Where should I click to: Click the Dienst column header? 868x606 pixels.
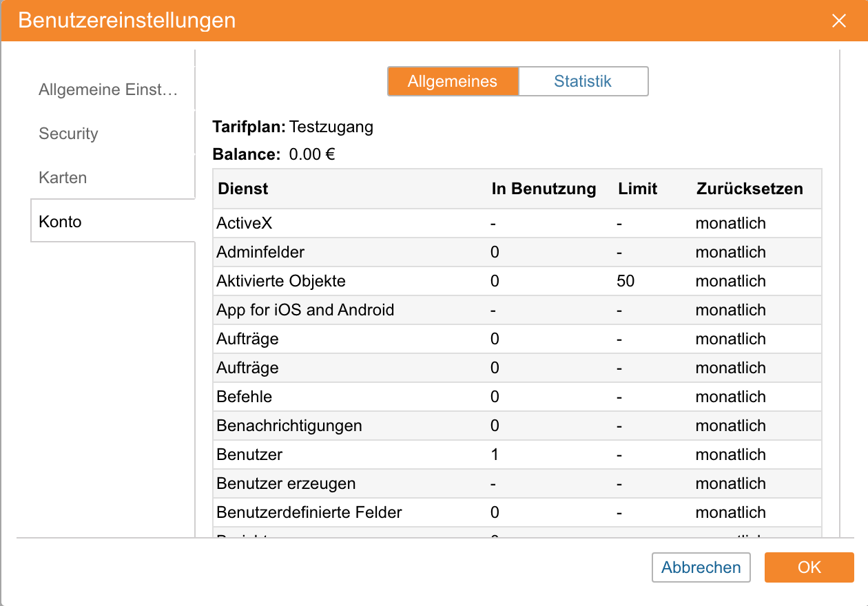click(x=243, y=189)
